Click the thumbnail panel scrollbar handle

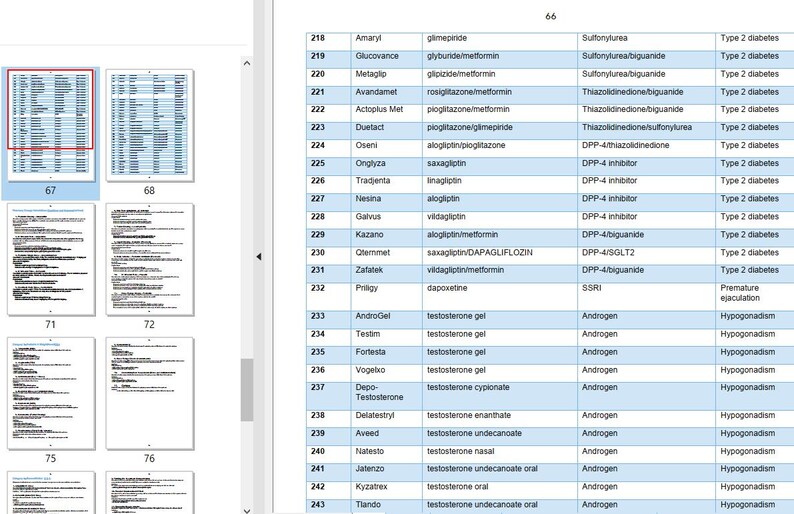(247, 390)
